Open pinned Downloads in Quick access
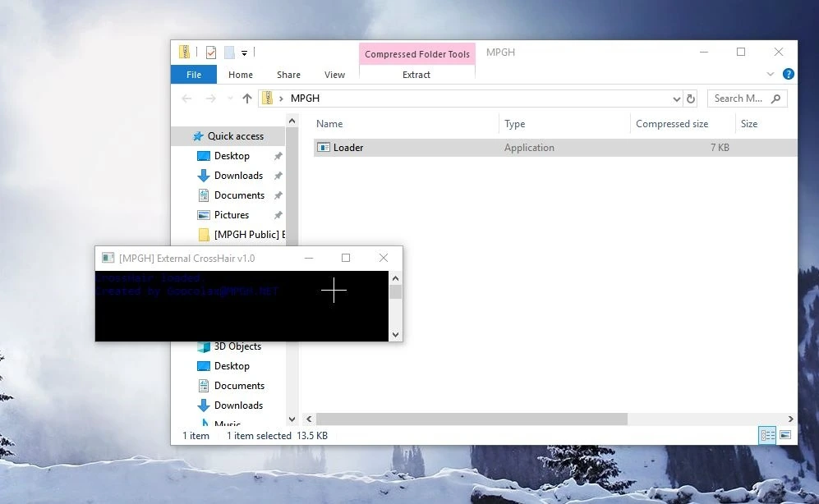Viewport: 819px width, 504px height. pyautogui.click(x=238, y=176)
